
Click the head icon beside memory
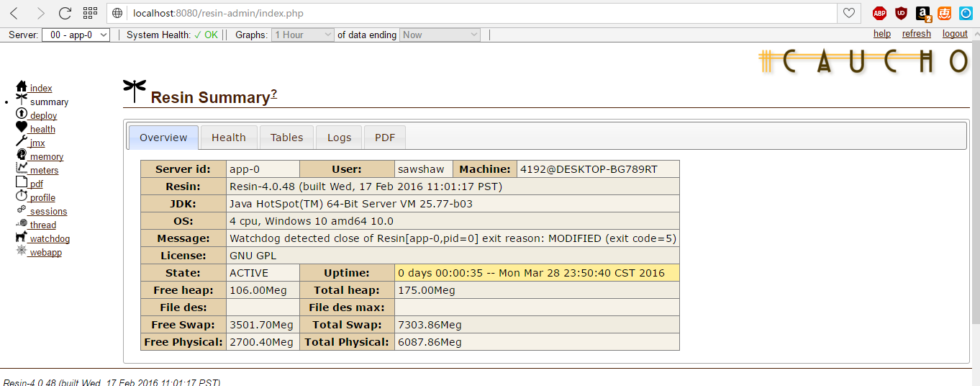point(22,155)
